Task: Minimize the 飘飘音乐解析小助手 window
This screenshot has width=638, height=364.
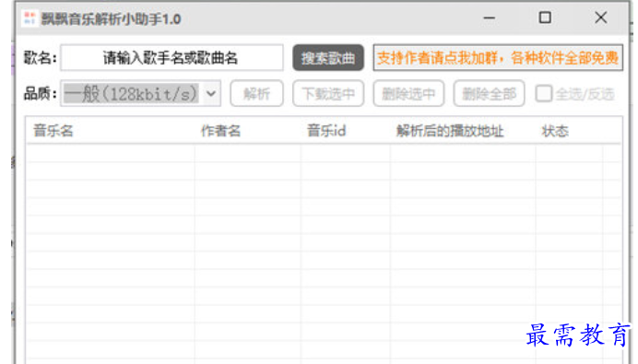Action: [x=489, y=18]
